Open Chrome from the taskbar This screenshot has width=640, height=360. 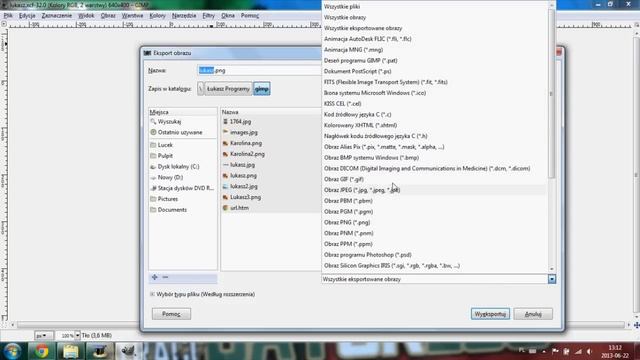[41, 351]
